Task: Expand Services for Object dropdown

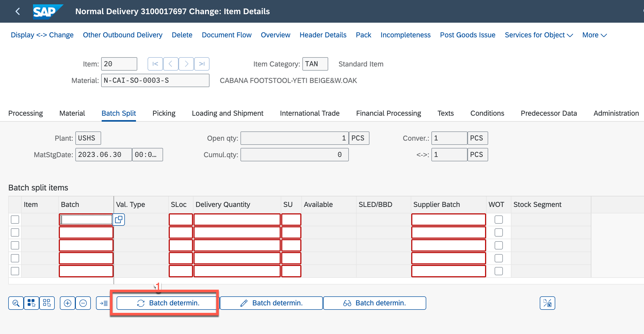Action: click(x=539, y=35)
